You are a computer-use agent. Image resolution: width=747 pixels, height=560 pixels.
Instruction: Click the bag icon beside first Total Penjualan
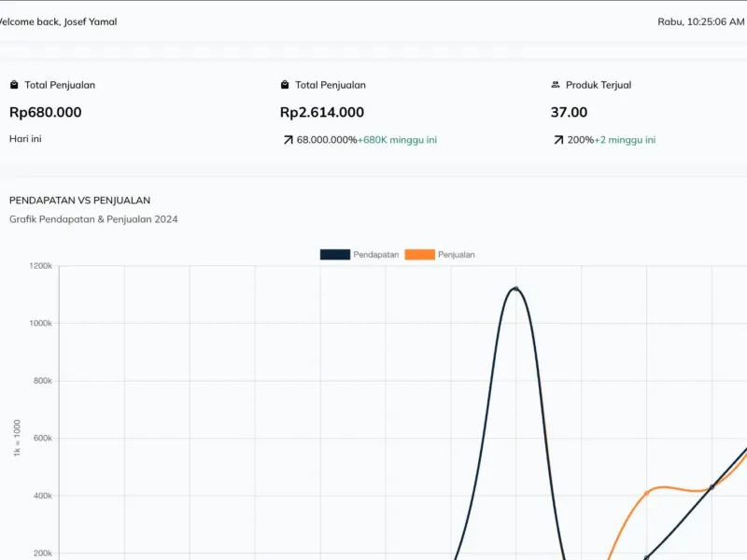(x=14, y=85)
